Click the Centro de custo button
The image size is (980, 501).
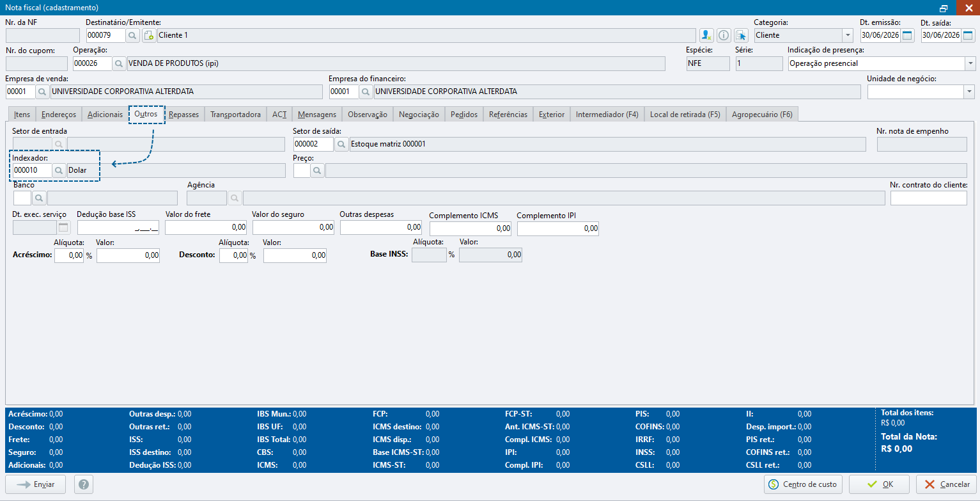(x=803, y=484)
